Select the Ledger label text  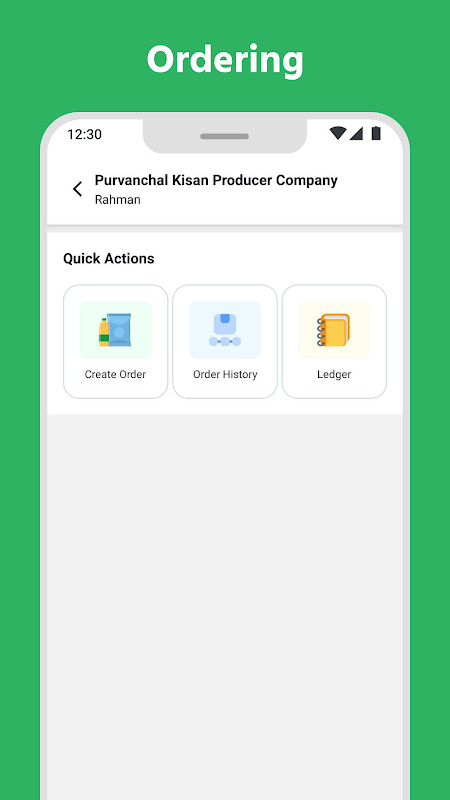[334, 374]
